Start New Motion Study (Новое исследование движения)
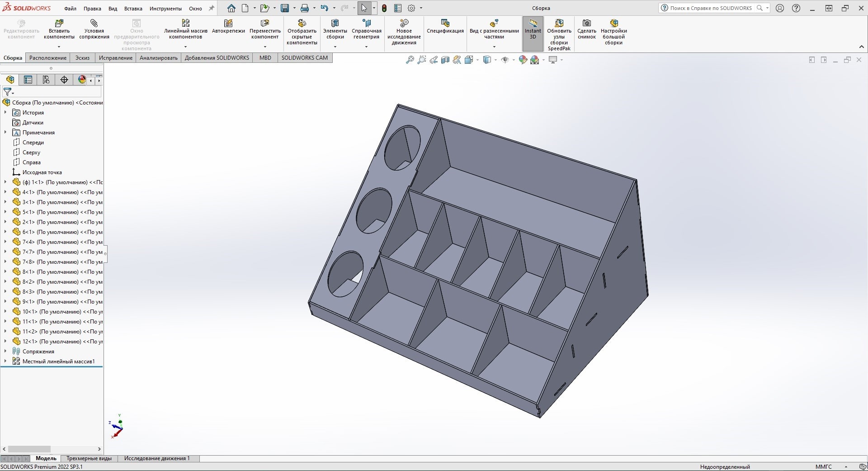868x471 pixels. (x=404, y=24)
